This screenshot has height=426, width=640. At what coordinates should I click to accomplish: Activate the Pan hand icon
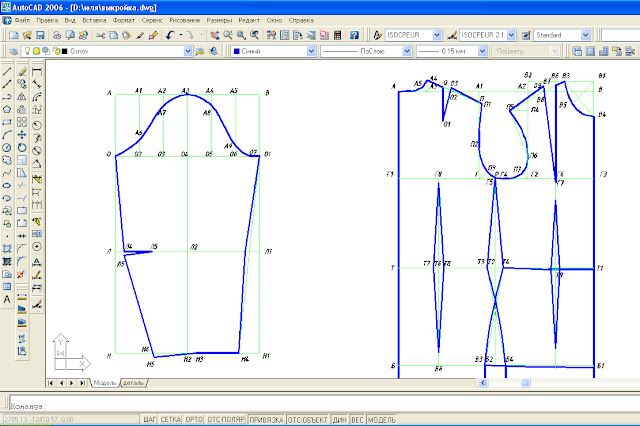click(215, 36)
